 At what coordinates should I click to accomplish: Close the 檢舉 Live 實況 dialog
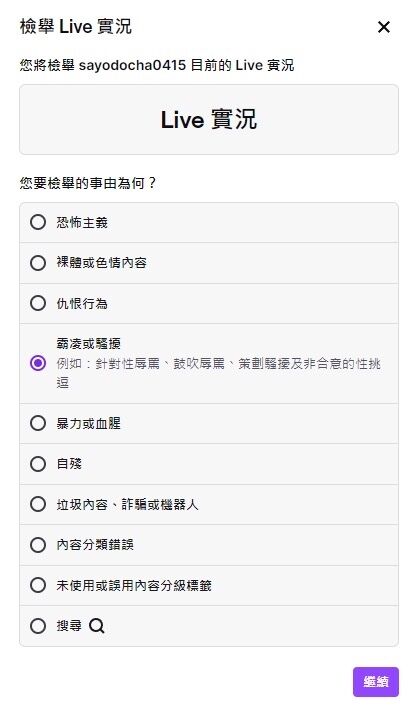point(383,27)
